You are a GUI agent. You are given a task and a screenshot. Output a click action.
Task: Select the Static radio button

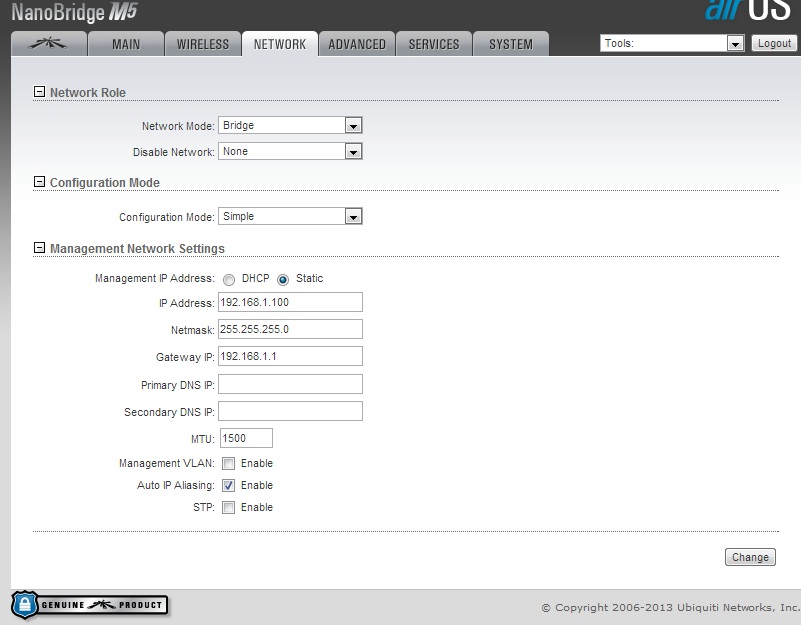coord(282,280)
